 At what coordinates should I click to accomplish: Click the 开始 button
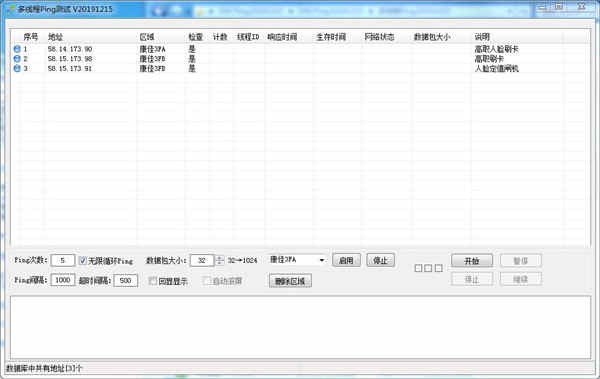(472, 261)
